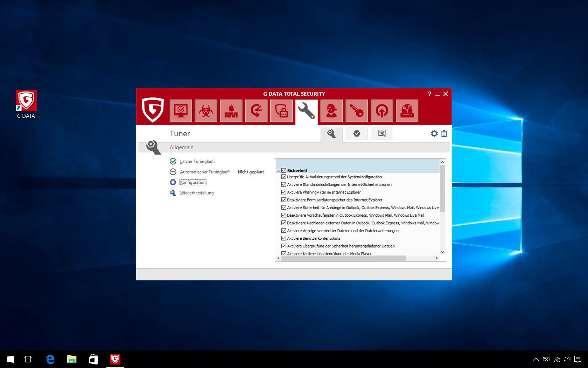Open the G DATA desktop shortcut

click(26, 105)
